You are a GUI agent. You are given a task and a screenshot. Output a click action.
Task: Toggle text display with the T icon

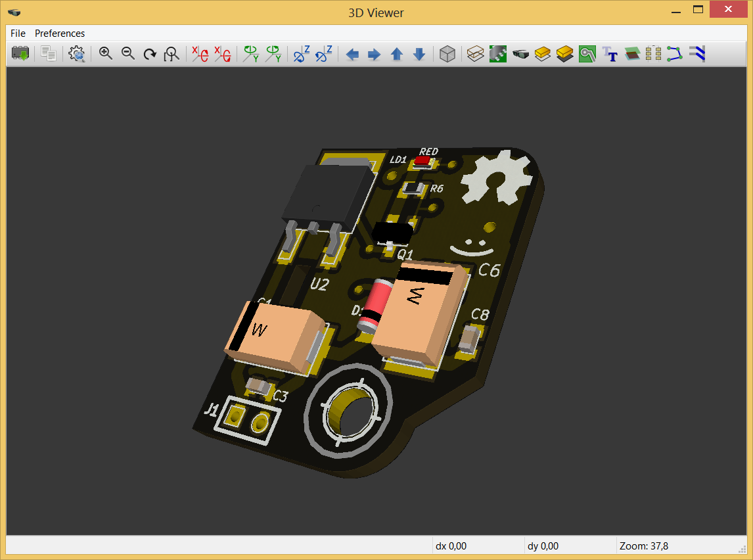[x=610, y=54]
